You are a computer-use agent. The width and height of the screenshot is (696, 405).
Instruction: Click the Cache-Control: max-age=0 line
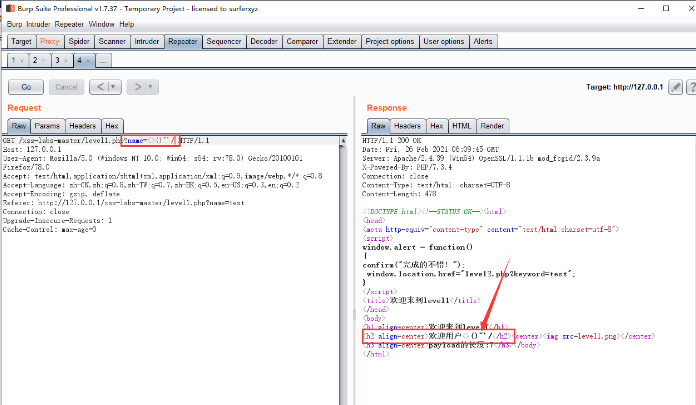point(49,229)
